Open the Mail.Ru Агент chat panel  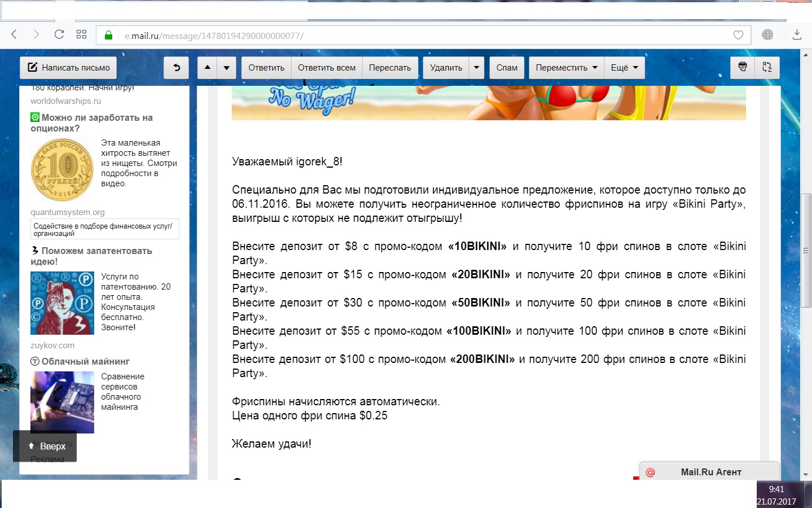[x=710, y=472]
